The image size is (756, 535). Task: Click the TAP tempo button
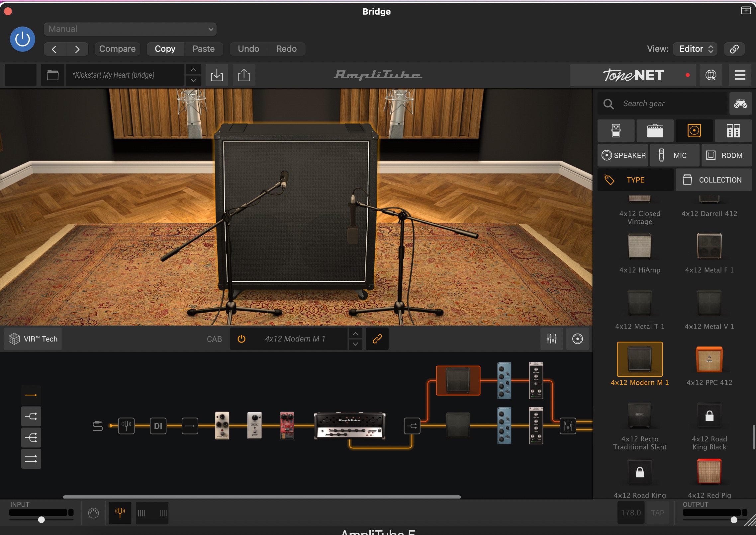[658, 513]
